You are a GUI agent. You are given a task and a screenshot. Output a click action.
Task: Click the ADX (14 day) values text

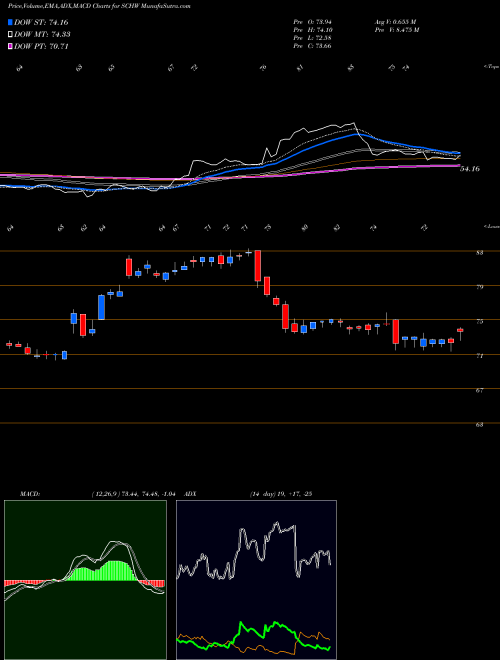(280, 494)
